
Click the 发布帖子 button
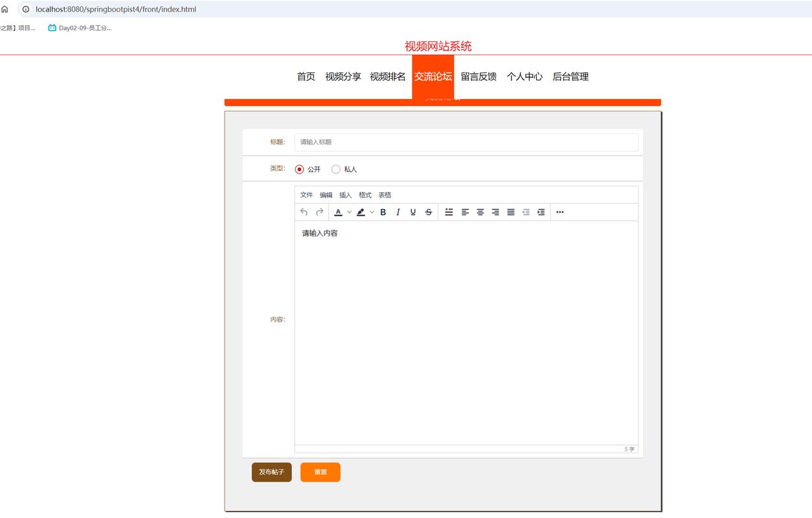272,472
